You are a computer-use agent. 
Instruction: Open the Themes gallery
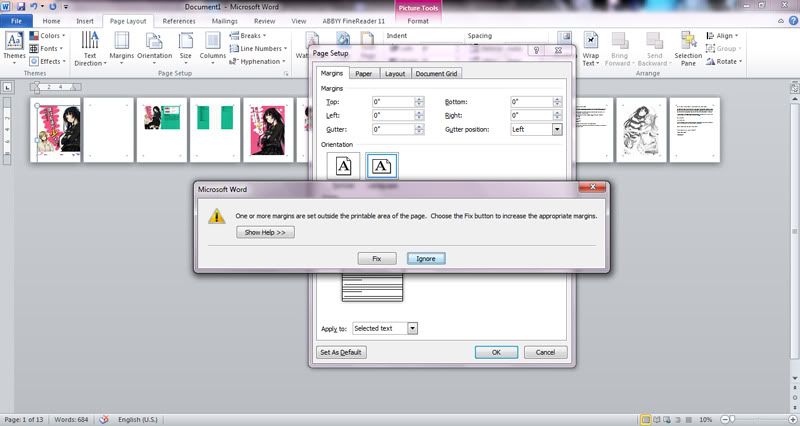click(14, 47)
